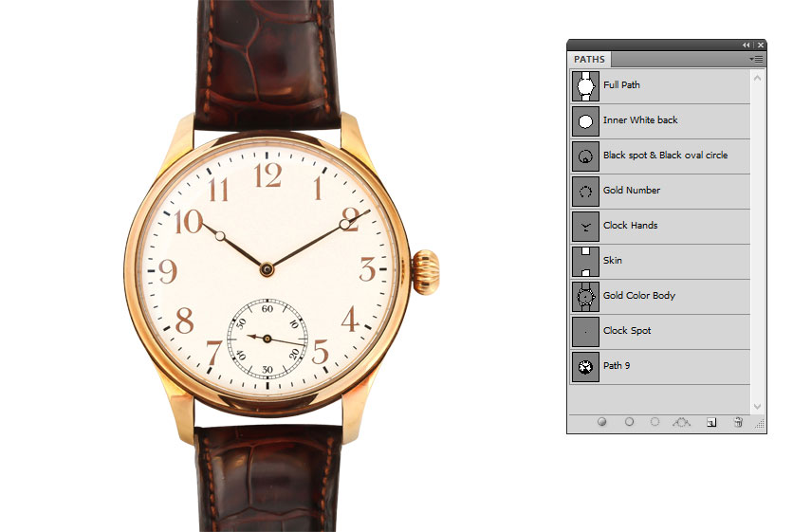Delete current path using trash icon
Viewport: 793px width, 532px height.
coord(738,423)
